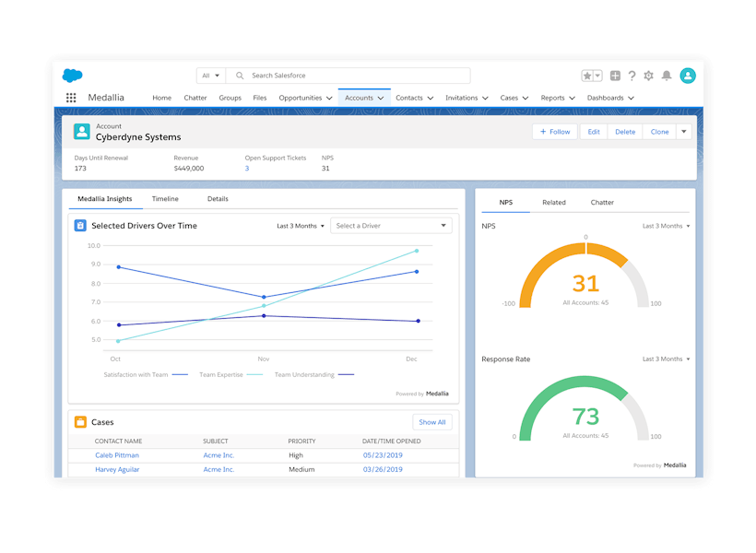This screenshot has height=553, width=756.
Task: Open the Chatter navigation item
Action: pyautogui.click(x=195, y=98)
